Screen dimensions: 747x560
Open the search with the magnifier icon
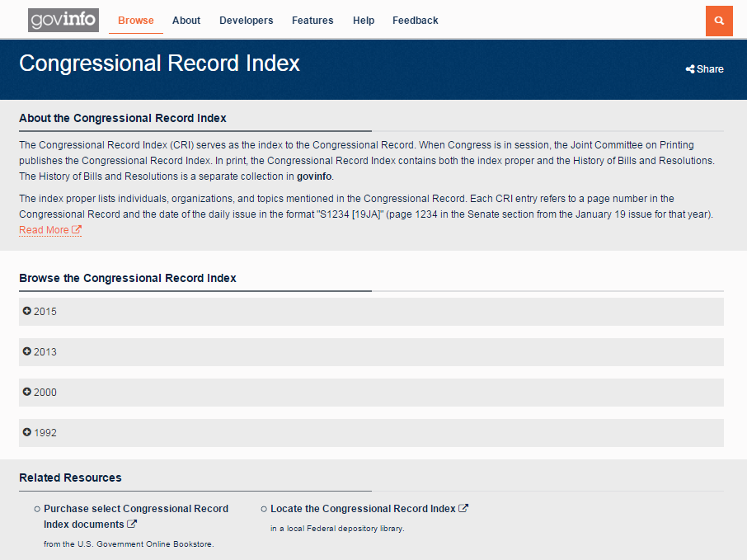[718, 21]
